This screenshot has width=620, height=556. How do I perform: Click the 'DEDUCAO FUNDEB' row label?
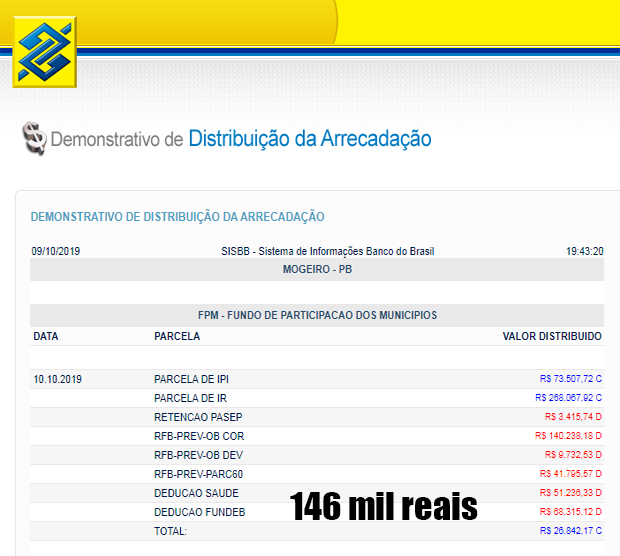200,512
